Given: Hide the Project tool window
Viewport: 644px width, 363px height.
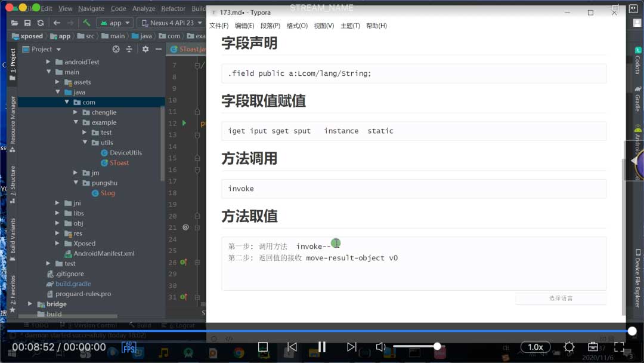Looking at the screenshot, I should 160,49.
